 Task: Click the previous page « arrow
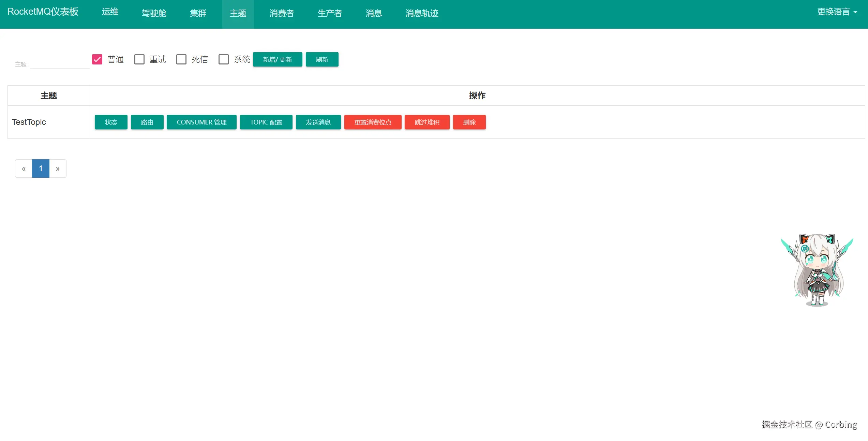coord(24,168)
